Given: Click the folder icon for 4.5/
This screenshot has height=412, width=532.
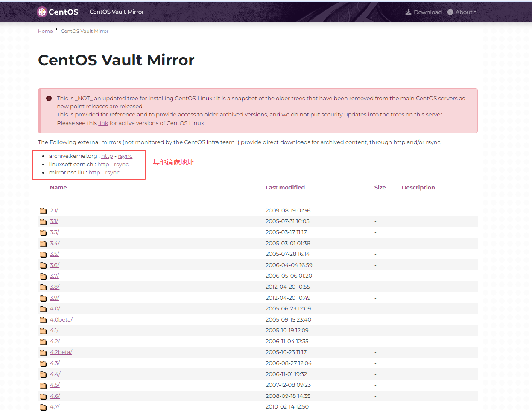Looking at the screenshot, I should point(43,385).
